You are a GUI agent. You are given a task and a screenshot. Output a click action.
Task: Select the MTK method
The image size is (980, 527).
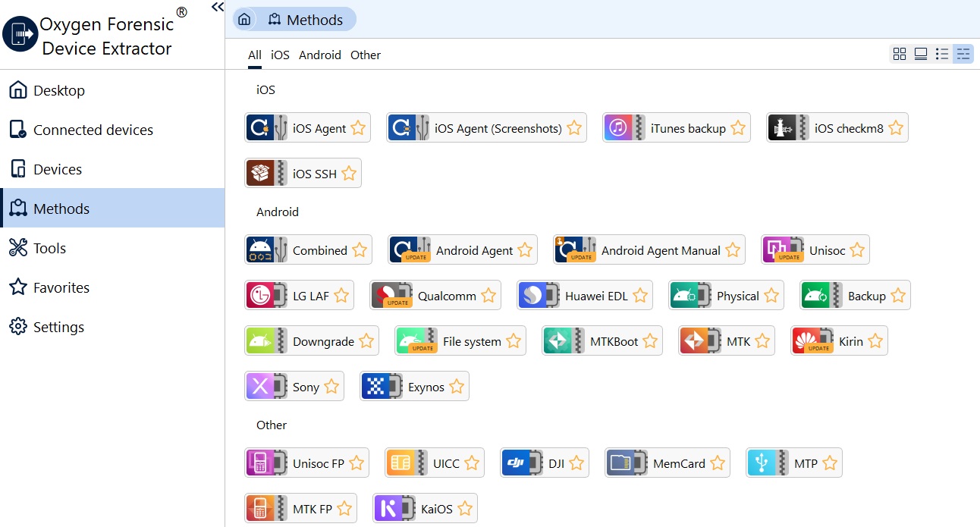(x=727, y=341)
